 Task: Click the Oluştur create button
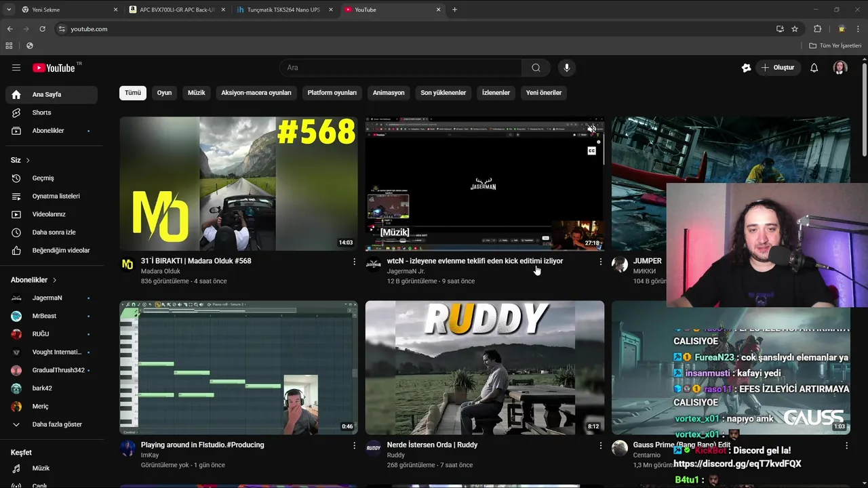(778, 68)
